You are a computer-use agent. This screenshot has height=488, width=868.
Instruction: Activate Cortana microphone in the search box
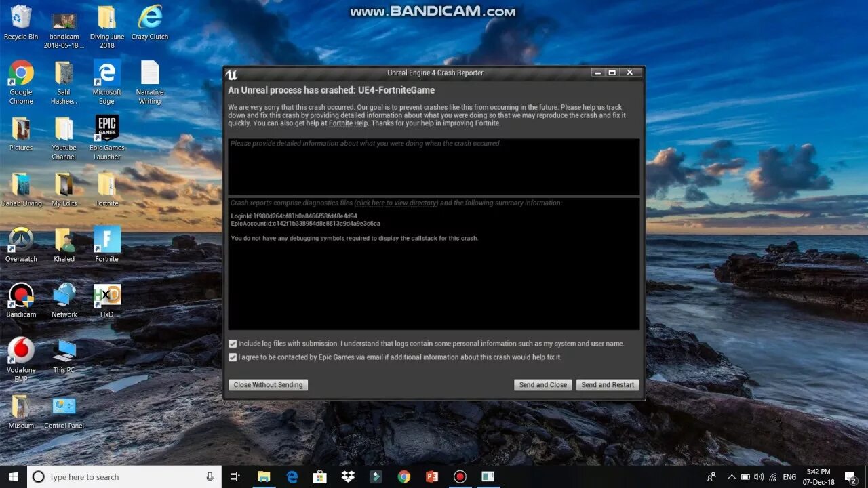click(210, 476)
